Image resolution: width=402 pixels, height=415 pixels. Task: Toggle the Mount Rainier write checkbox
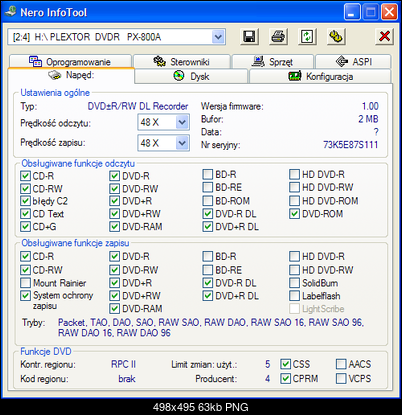click(25, 283)
